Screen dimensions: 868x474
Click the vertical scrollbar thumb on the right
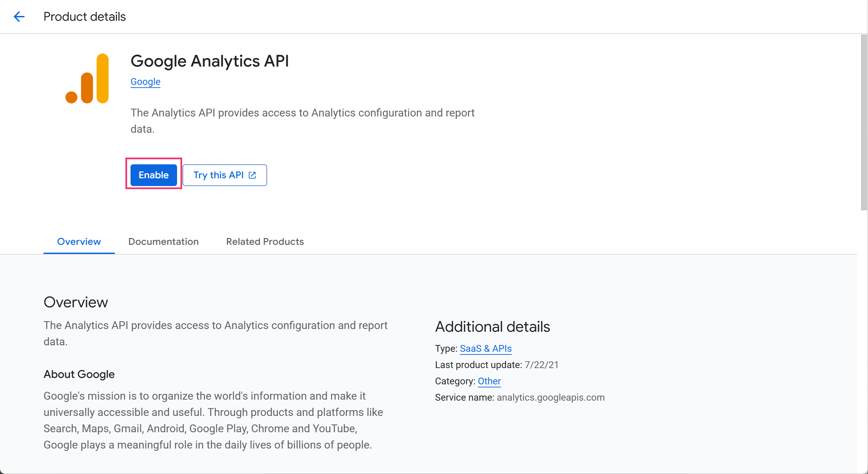[x=864, y=122]
